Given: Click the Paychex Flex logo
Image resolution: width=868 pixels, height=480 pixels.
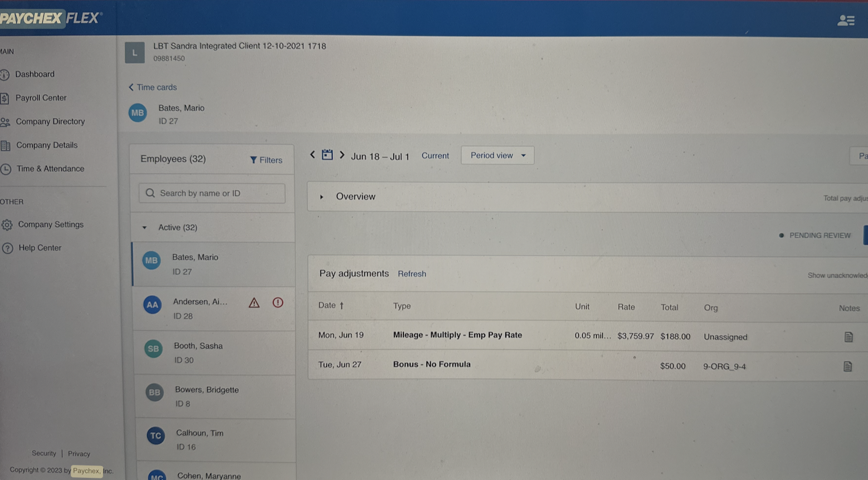Looking at the screenshot, I should (51, 18).
